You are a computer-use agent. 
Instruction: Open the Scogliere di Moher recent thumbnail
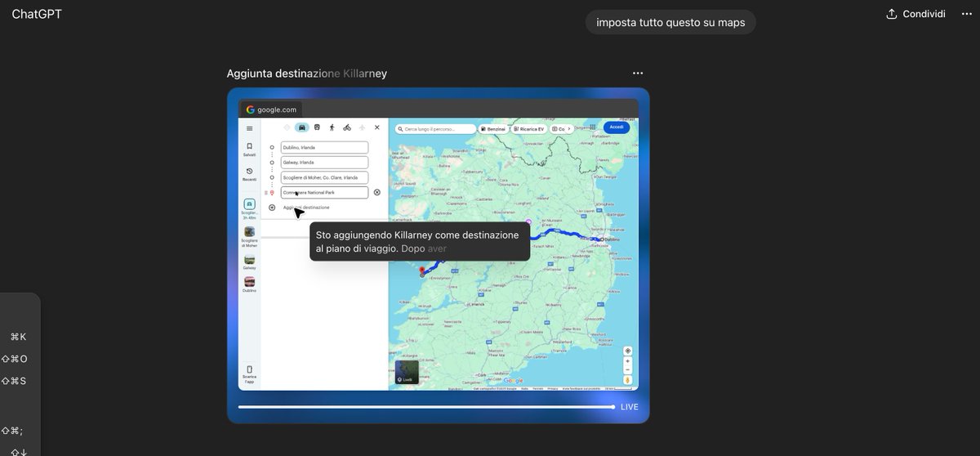(249, 235)
